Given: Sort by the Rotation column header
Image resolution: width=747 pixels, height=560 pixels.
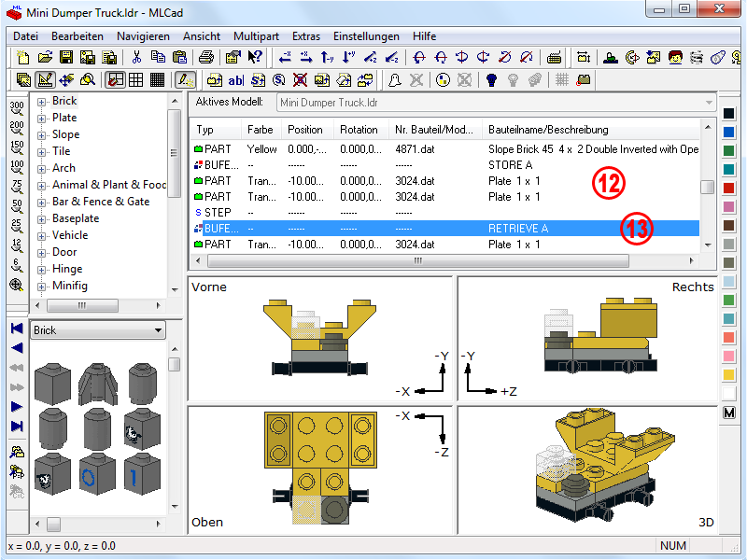Looking at the screenshot, I should pyautogui.click(x=361, y=130).
